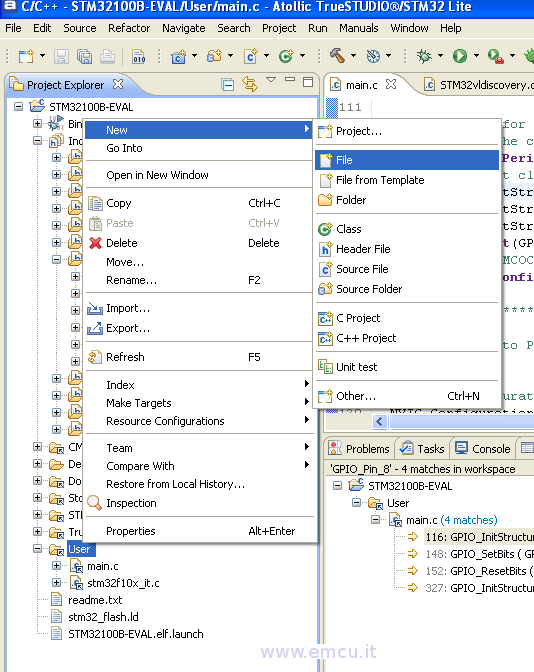Open dropdown arrow next to Debug icon
This screenshot has width=534, height=672.
[x=440, y=56]
